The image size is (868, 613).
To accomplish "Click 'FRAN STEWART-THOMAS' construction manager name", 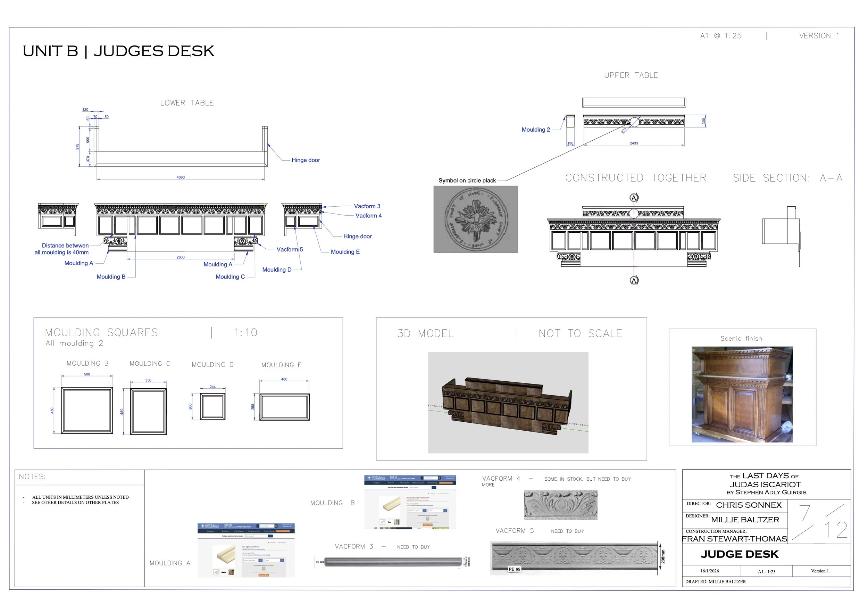I will tap(734, 539).
